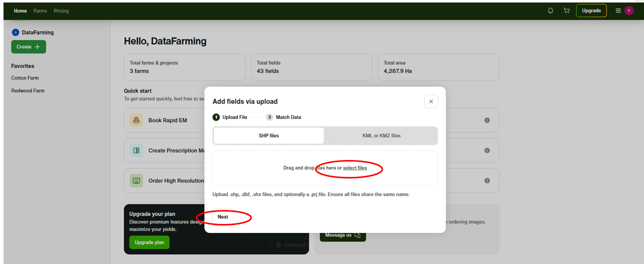This screenshot has height=264, width=644.
Task: Click the Book Rapid EM icon
Action: point(136,120)
